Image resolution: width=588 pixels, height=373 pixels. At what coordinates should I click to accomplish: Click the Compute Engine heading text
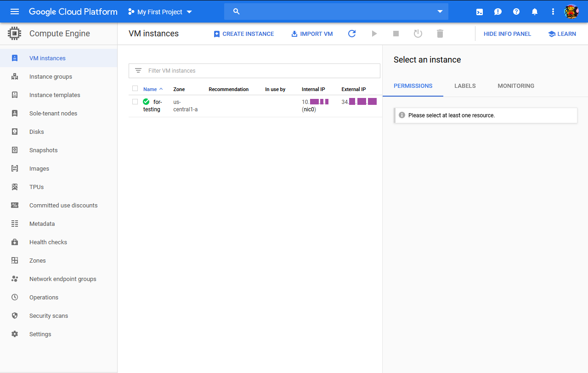[x=60, y=34]
